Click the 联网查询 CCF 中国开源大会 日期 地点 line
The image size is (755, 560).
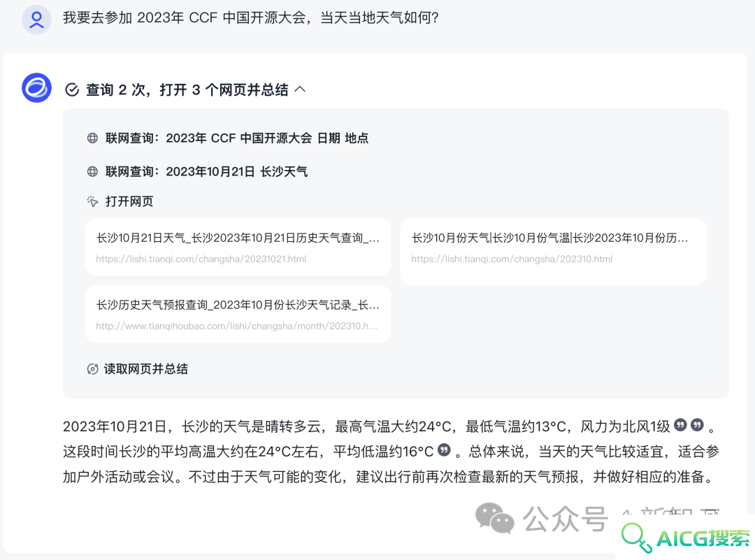pos(237,138)
